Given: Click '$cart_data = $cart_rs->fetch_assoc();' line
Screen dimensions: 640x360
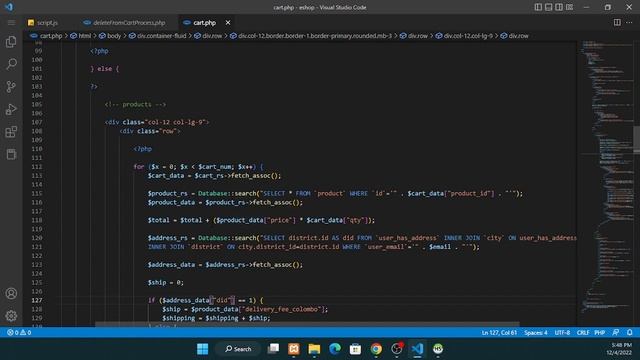Looking at the screenshot, I should (214, 176).
